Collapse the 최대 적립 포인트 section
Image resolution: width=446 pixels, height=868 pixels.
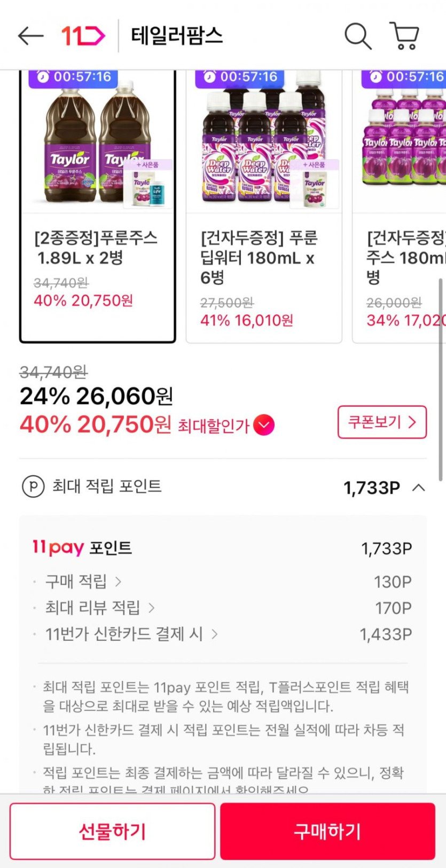419,487
